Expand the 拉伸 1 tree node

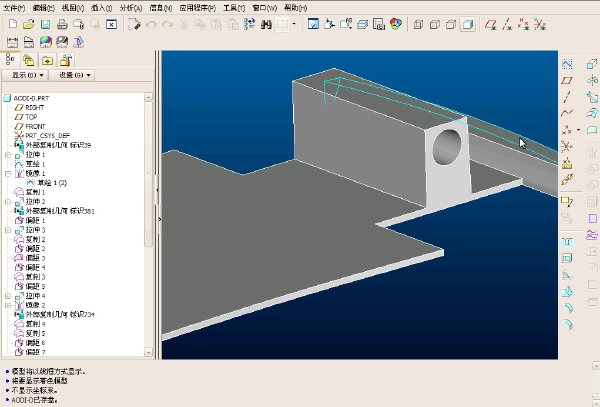(8, 155)
